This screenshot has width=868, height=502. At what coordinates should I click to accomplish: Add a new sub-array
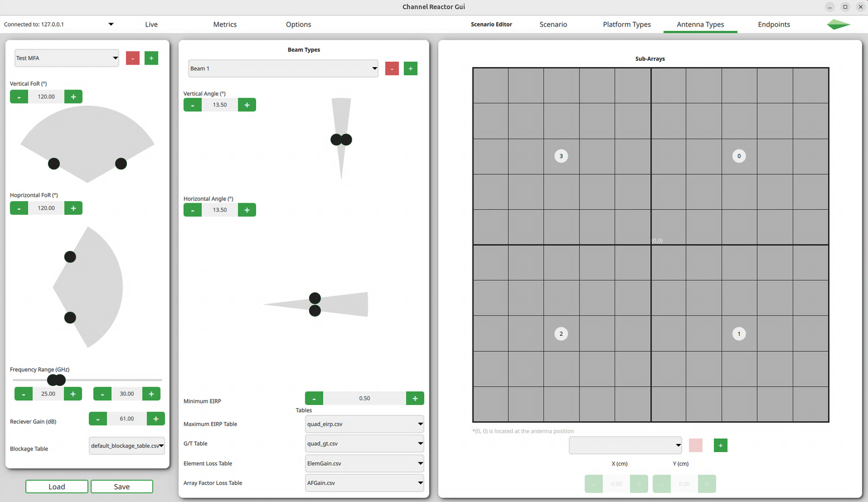click(720, 445)
